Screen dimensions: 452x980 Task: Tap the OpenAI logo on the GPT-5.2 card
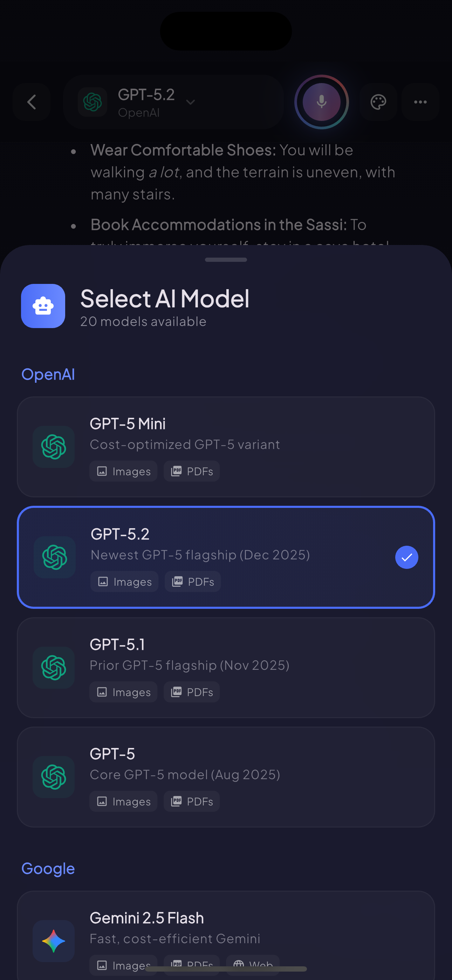tap(54, 557)
